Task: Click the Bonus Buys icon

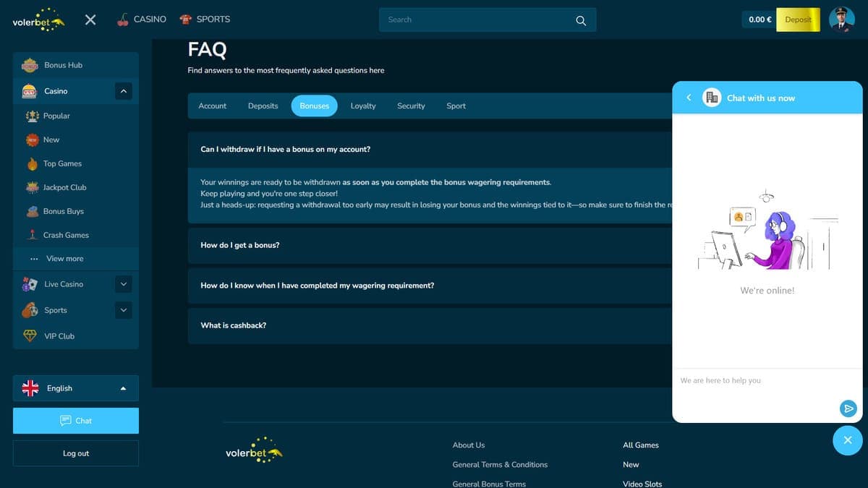Action: [33, 211]
